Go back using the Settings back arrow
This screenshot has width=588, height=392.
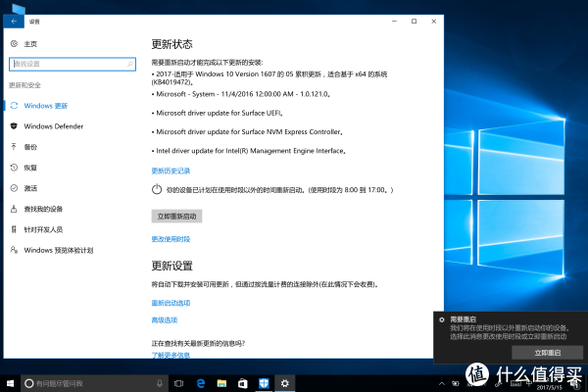coord(14,22)
